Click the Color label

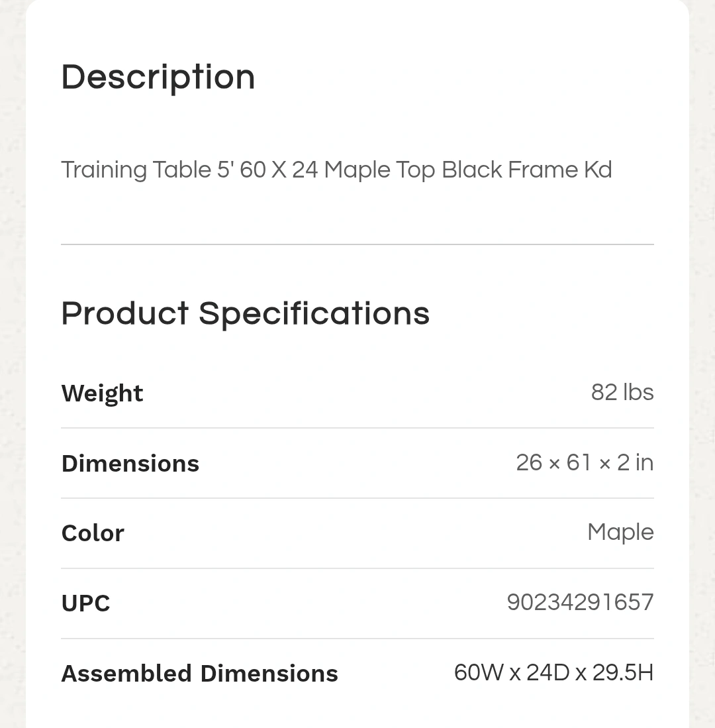click(x=93, y=533)
